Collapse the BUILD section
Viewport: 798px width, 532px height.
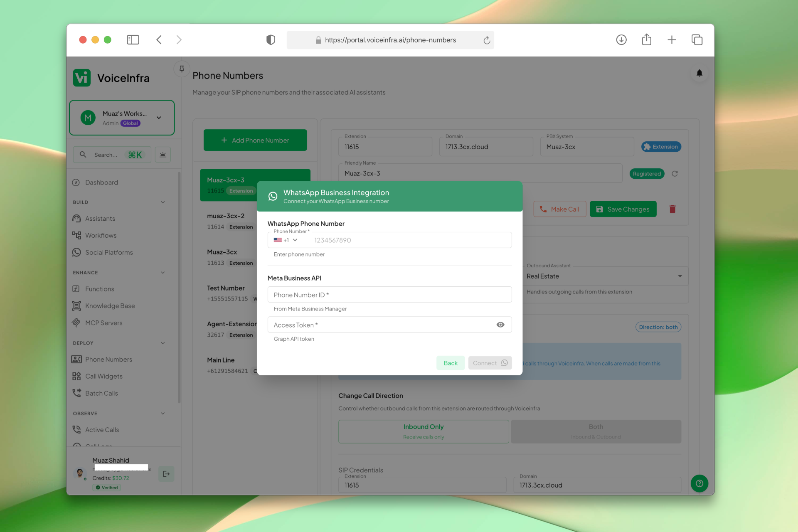(x=163, y=202)
